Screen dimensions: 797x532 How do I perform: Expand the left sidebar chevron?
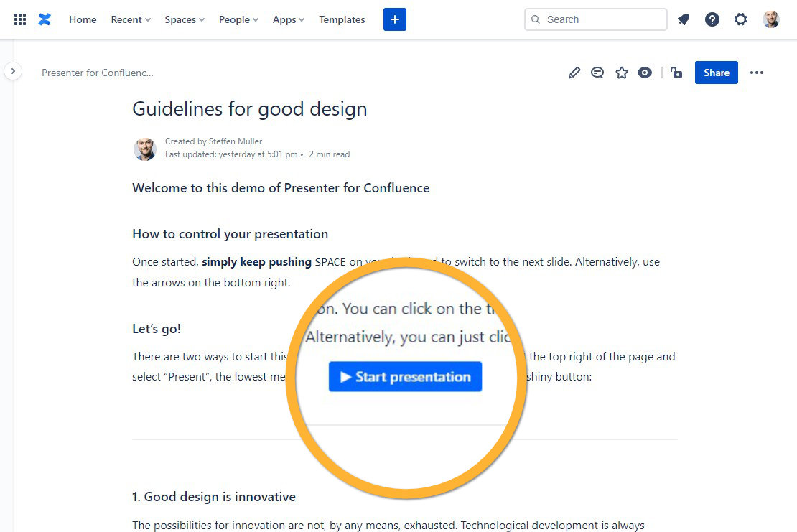coord(13,71)
